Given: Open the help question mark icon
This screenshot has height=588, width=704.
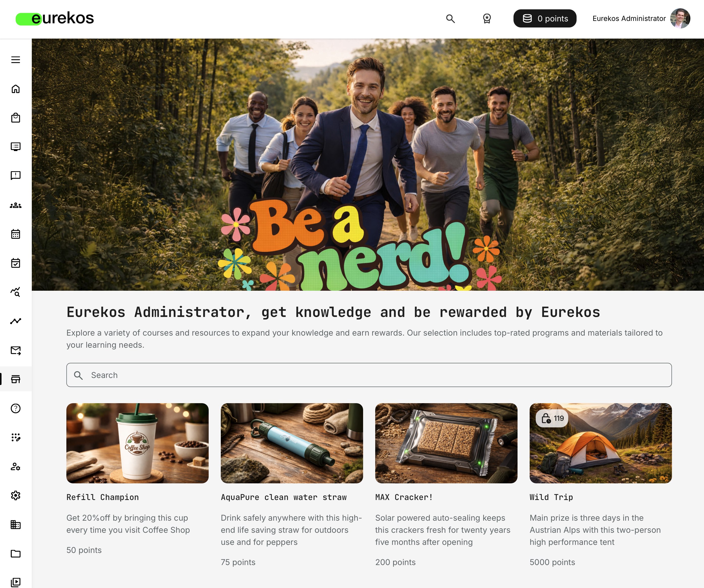Looking at the screenshot, I should pos(15,408).
